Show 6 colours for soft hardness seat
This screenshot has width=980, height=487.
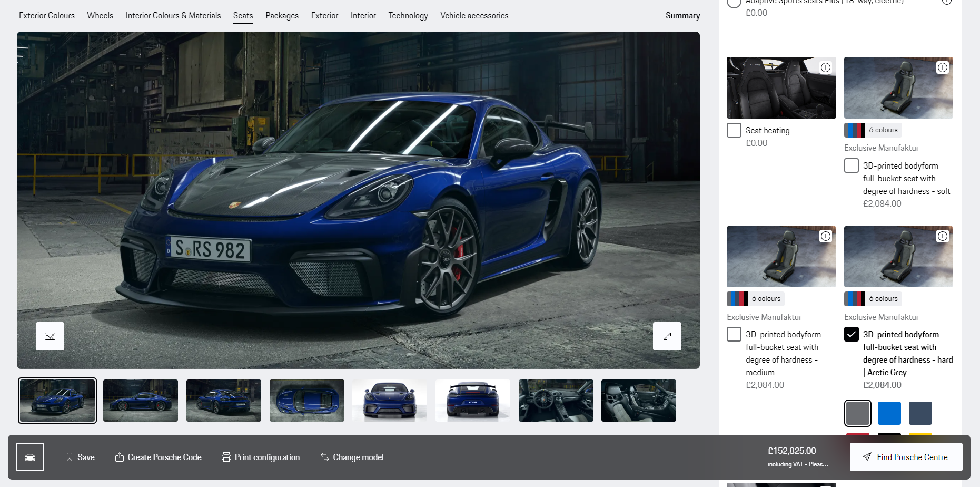(x=873, y=130)
